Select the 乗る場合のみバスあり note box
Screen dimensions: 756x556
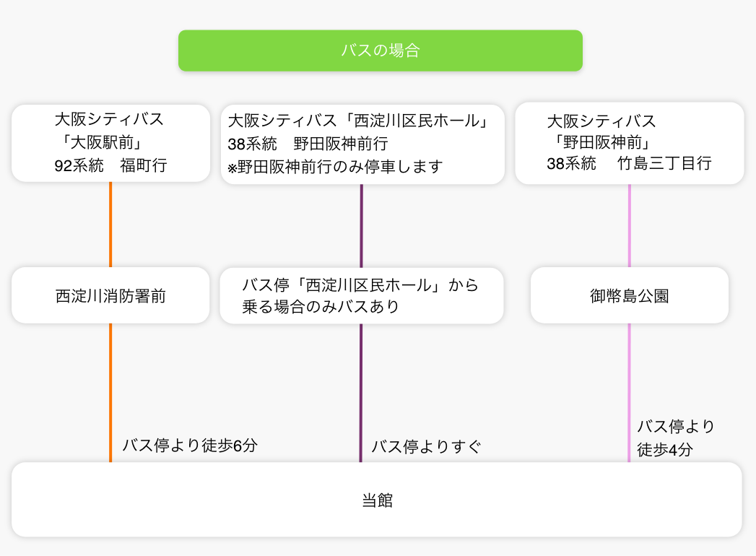361,295
